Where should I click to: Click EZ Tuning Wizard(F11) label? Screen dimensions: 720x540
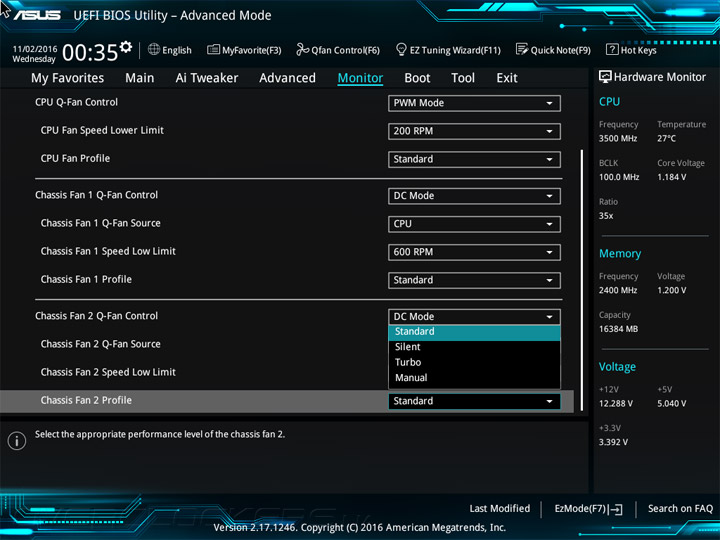click(x=455, y=50)
